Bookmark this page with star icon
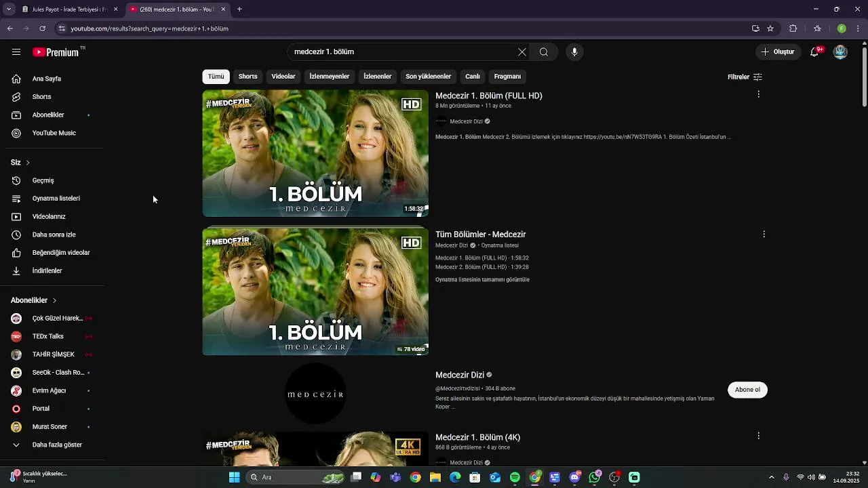 pyautogui.click(x=770, y=28)
